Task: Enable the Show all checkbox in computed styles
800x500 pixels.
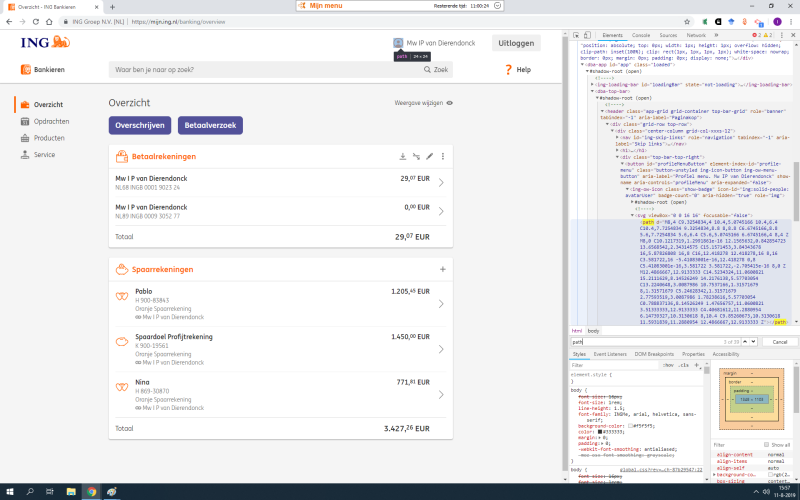Action: coord(767,444)
